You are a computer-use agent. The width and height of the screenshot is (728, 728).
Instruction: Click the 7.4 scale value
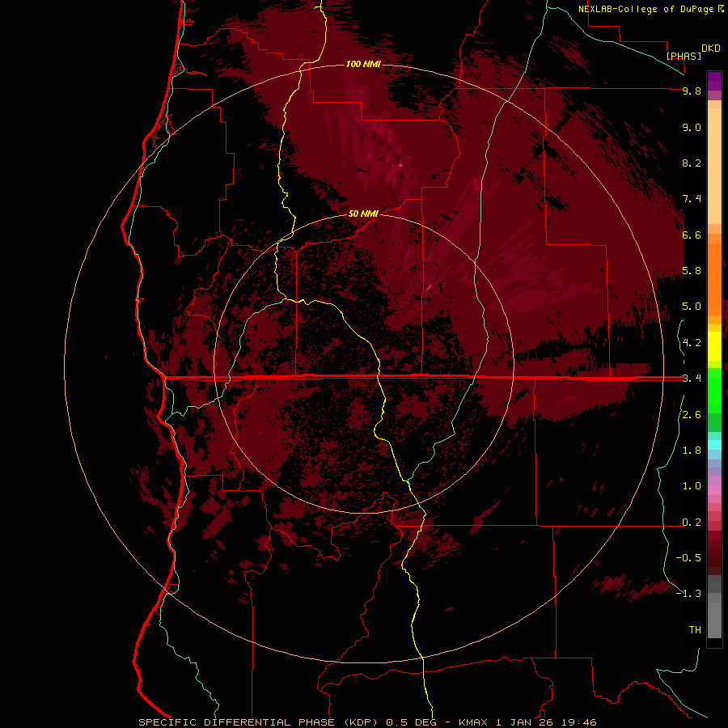pos(692,199)
